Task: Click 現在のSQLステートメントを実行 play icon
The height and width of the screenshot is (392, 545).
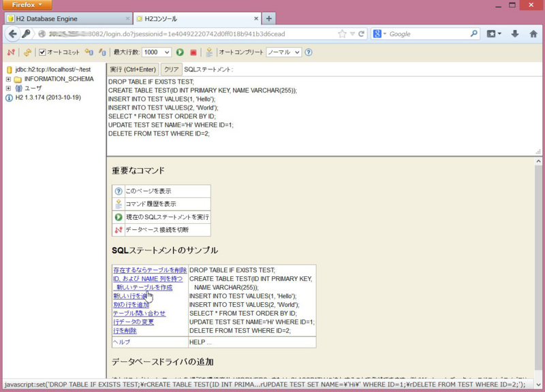Action: [119, 217]
